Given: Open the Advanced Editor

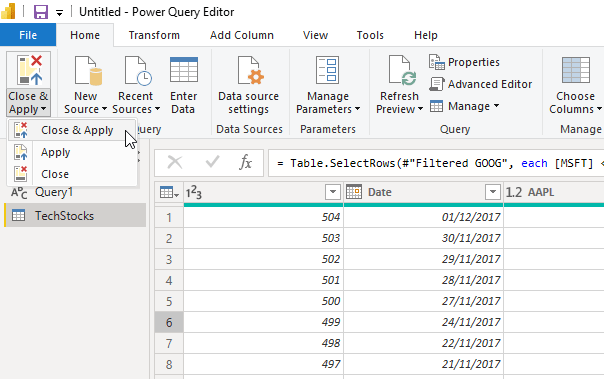Looking at the screenshot, I should tap(481, 84).
